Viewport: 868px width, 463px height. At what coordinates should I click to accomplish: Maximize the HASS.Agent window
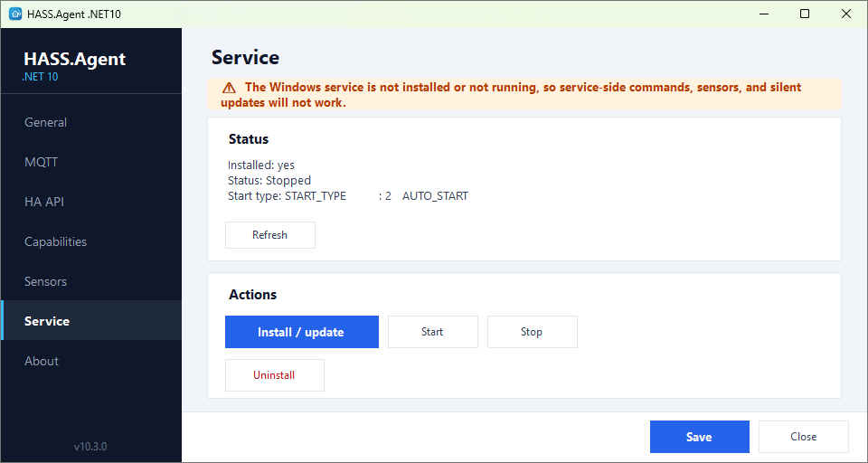pos(805,14)
